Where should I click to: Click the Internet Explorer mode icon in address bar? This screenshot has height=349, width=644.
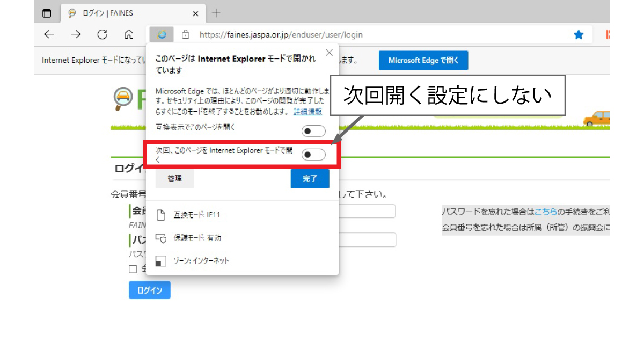click(162, 35)
